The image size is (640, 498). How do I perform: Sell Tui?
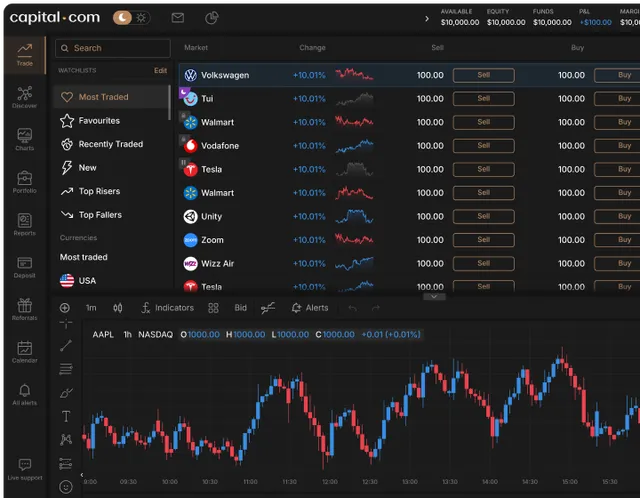click(x=483, y=99)
